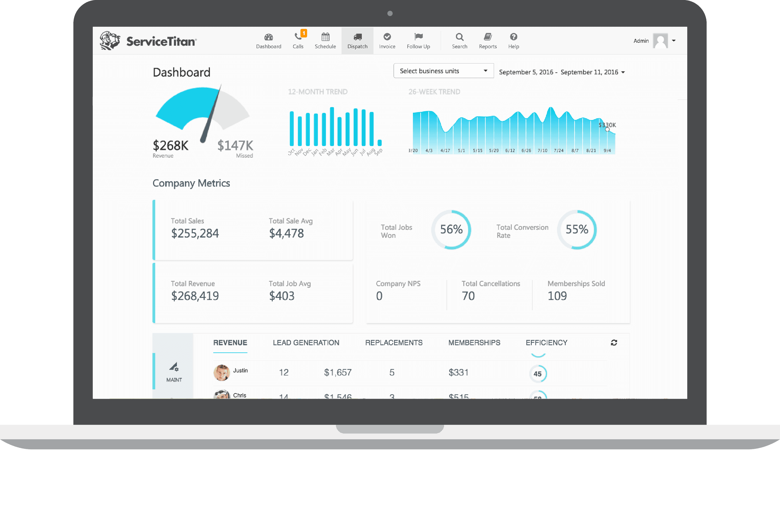Click the ServiceTitan logo
Image resolution: width=780 pixels, height=532 pixels.
point(148,41)
